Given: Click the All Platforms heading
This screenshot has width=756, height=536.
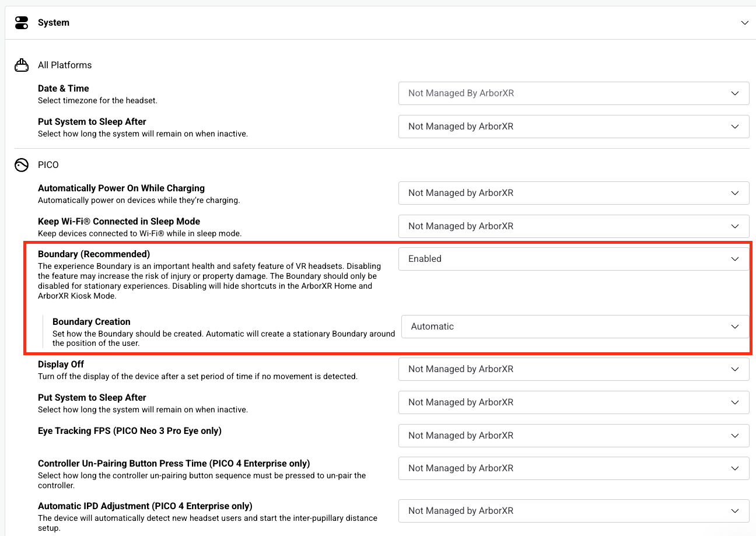Looking at the screenshot, I should coord(65,65).
